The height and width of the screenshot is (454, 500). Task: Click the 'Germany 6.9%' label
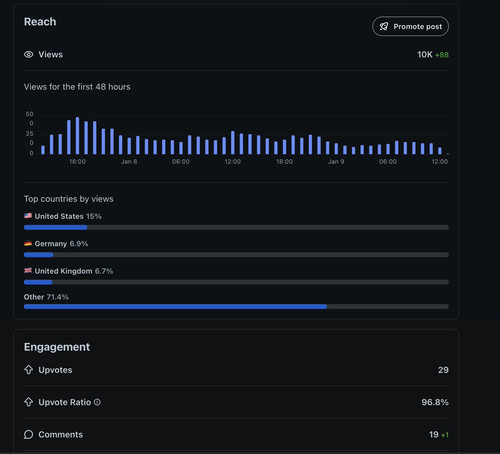click(x=61, y=244)
